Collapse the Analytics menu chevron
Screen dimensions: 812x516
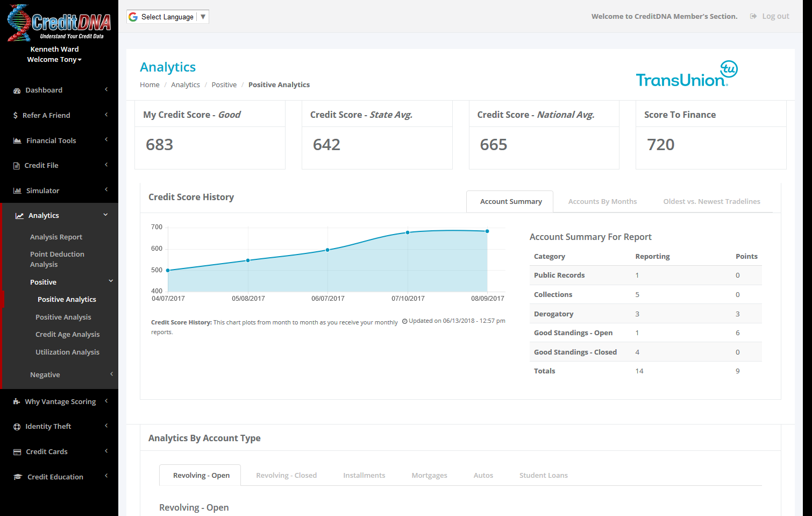[x=106, y=215]
